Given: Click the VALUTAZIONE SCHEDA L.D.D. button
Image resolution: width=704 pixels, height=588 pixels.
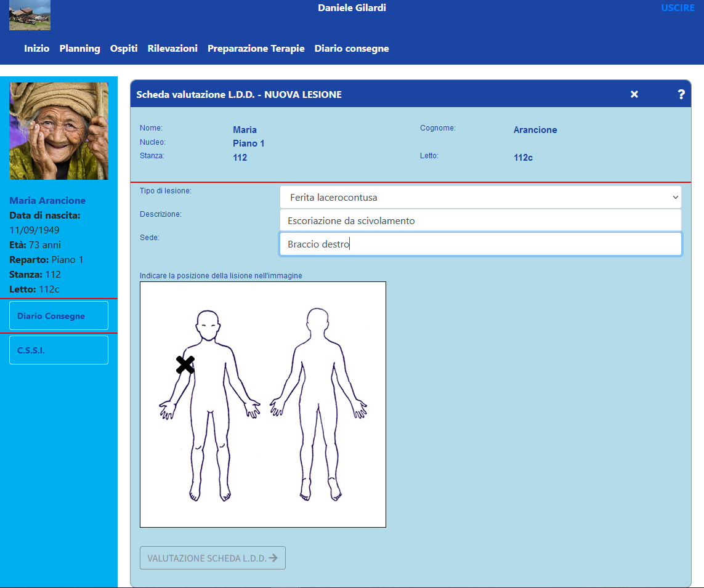Looking at the screenshot, I should tap(212, 558).
